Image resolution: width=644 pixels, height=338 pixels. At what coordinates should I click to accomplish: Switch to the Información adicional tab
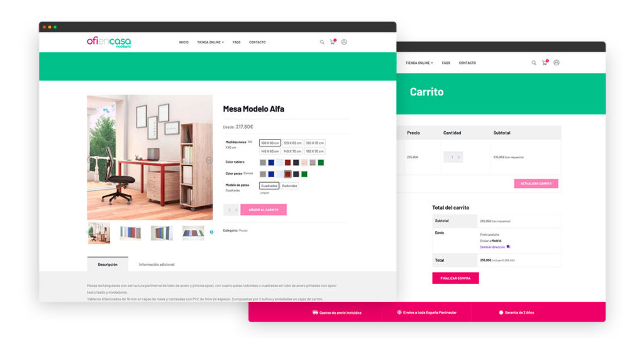tap(157, 264)
